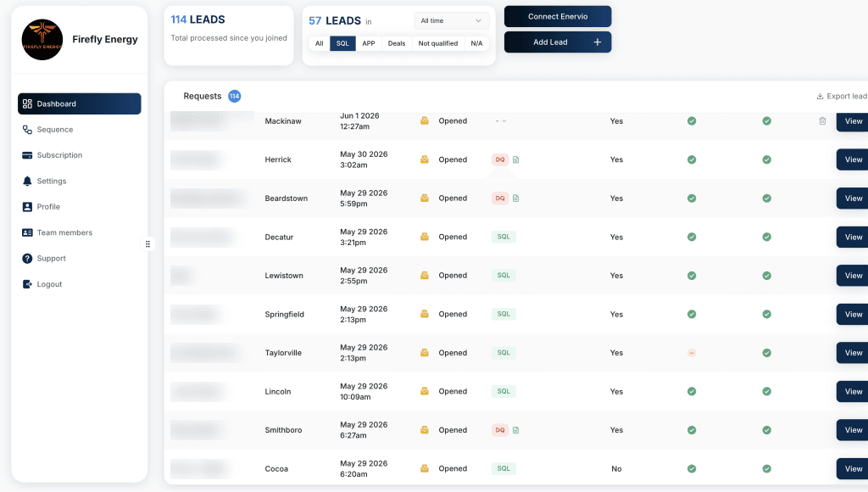Click the document icon in Beardstown row
Screen dimensions: 868x492
(516, 198)
